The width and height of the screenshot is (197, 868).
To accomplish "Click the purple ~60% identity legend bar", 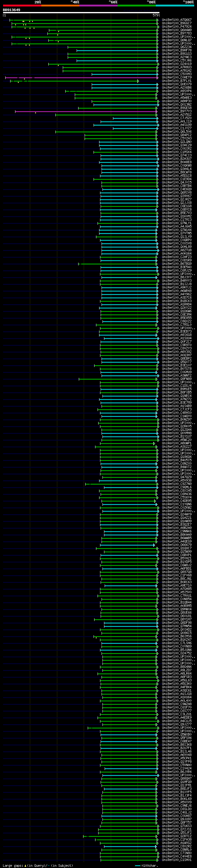I will tap(99, 6).
